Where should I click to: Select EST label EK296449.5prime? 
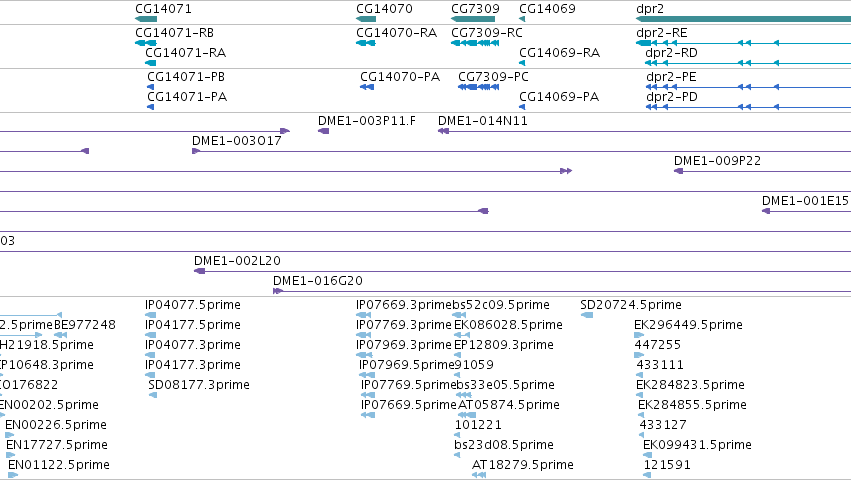(688, 325)
